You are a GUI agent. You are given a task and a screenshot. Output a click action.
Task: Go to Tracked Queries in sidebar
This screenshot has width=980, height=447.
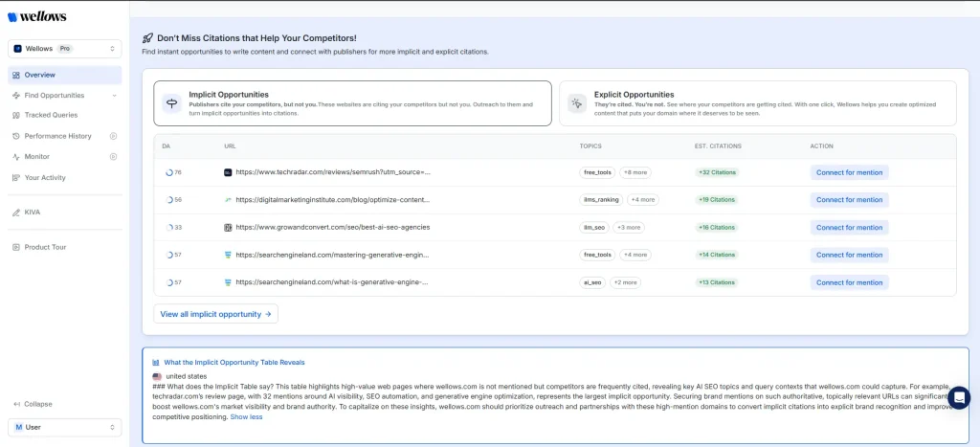[x=51, y=115]
